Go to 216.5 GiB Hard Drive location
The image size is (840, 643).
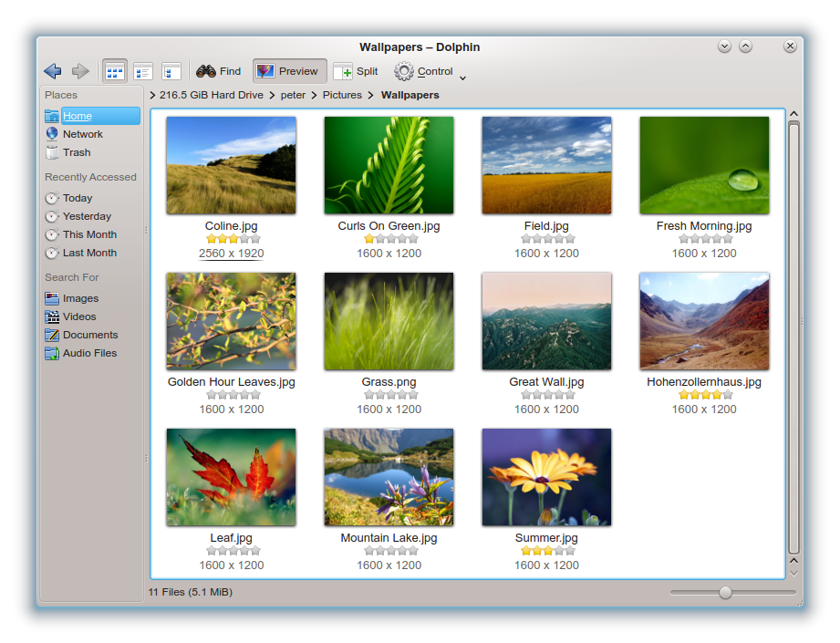pyautogui.click(x=211, y=95)
